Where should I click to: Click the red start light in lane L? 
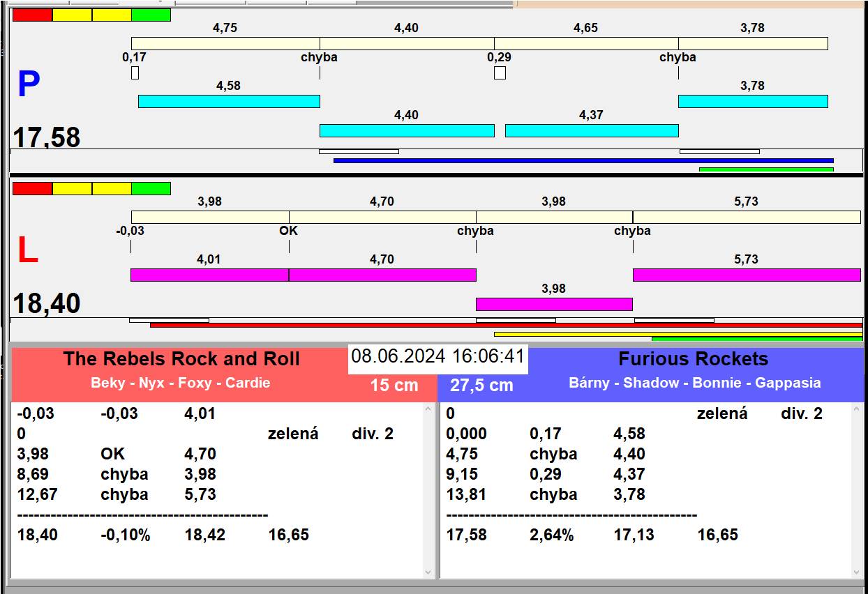32,188
